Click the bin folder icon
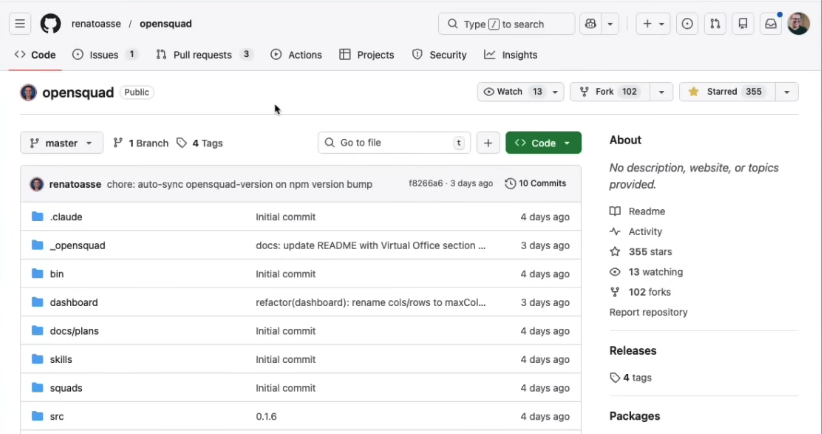Screen dimensions: 822x434 pos(37,274)
